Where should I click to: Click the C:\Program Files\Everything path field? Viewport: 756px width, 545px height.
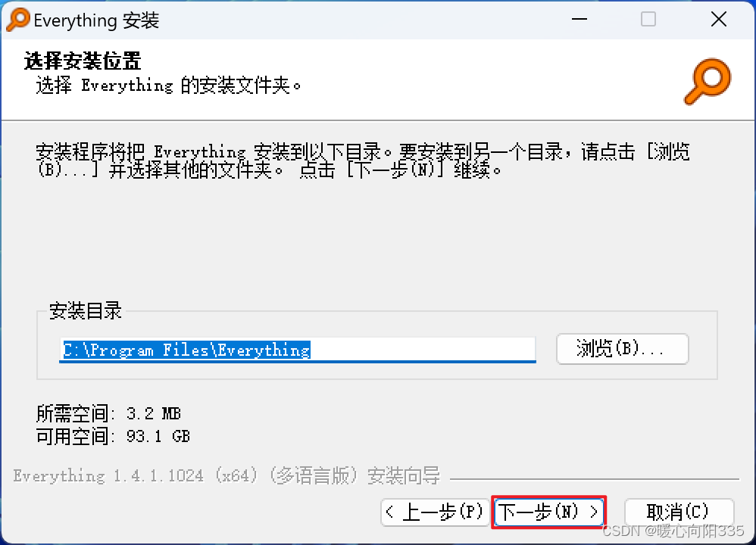coord(298,350)
